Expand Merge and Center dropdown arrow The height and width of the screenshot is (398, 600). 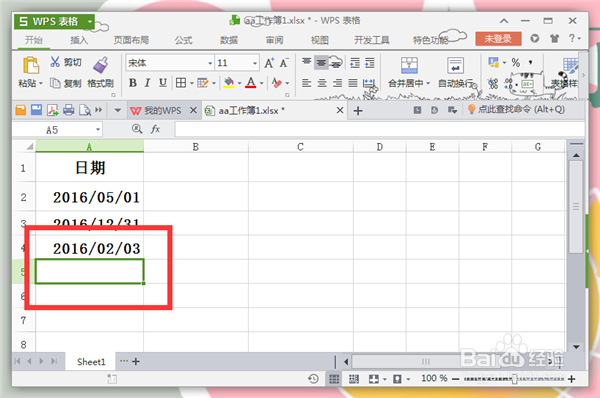point(428,83)
